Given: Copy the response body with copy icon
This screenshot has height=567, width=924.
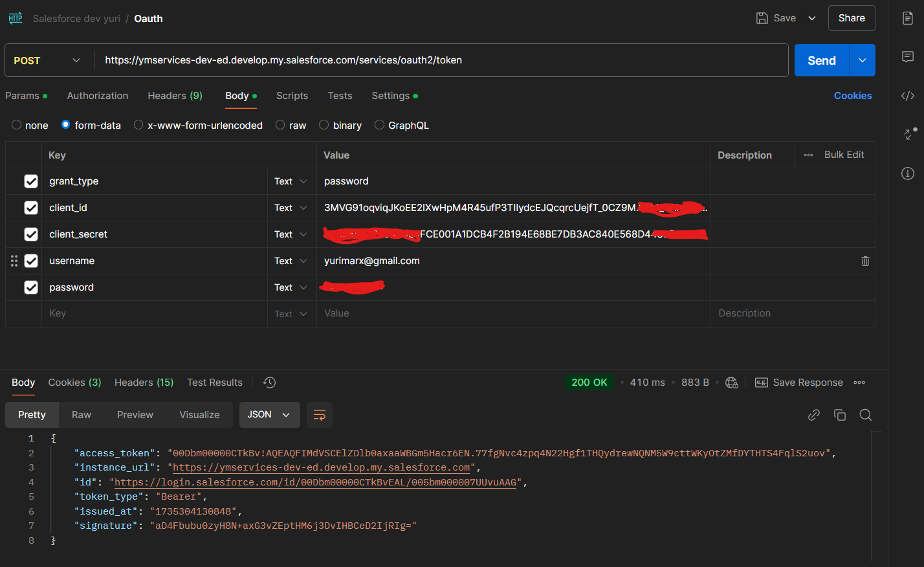Looking at the screenshot, I should coord(840,415).
